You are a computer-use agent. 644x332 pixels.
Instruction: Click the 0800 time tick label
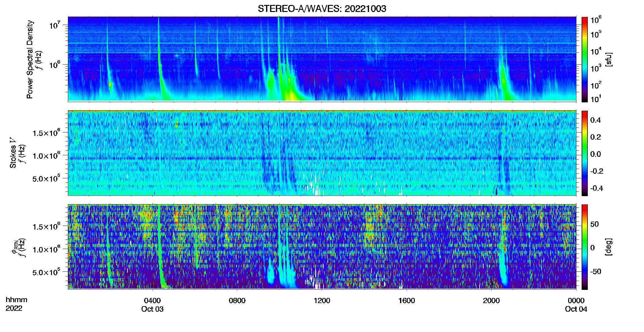click(237, 301)
